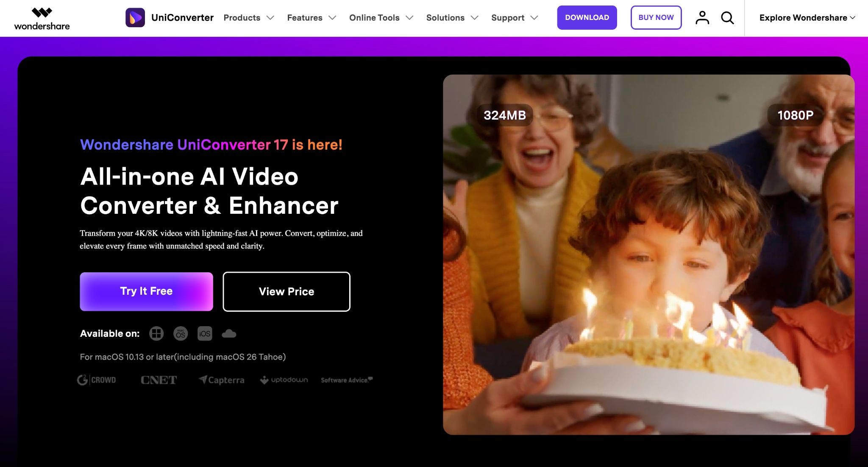This screenshot has width=868, height=467.
Task: Click the 'Available on:' label
Action: click(x=110, y=334)
